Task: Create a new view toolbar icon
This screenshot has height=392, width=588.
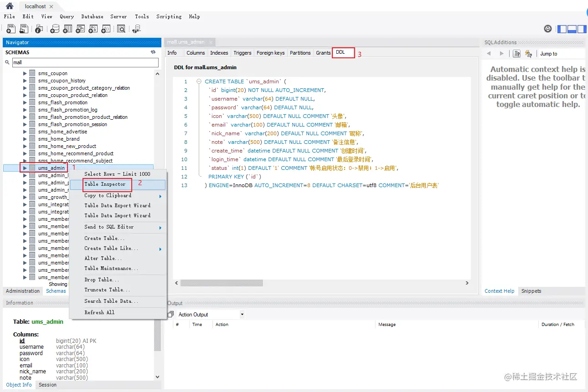Action: pyautogui.click(x=80, y=29)
